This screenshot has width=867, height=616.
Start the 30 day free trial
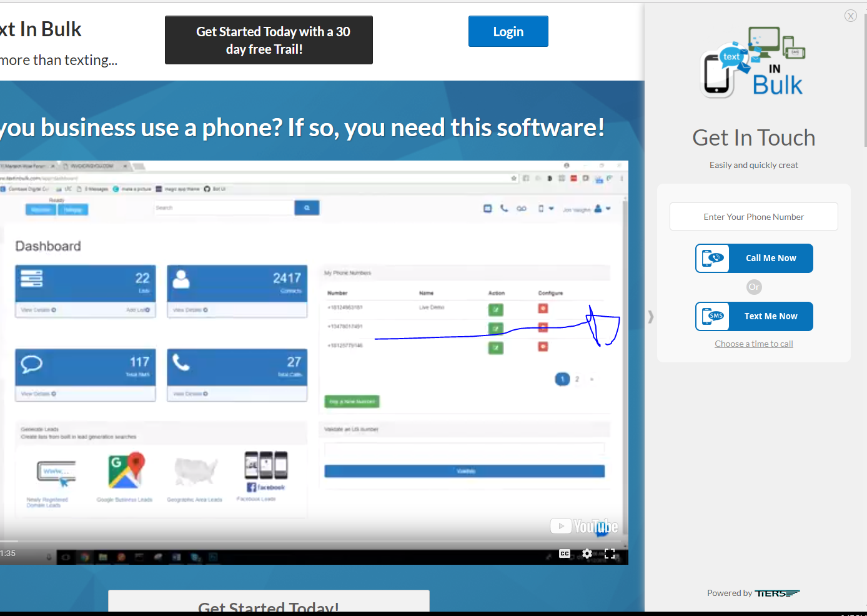(x=269, y=40)
